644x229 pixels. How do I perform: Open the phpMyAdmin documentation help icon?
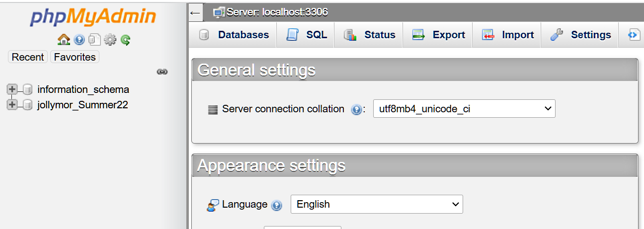pyautogui.click(x=79, y=40)
